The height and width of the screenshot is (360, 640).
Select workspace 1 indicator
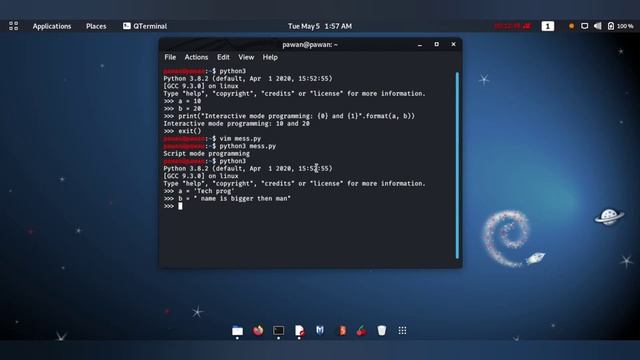[548, 26]
